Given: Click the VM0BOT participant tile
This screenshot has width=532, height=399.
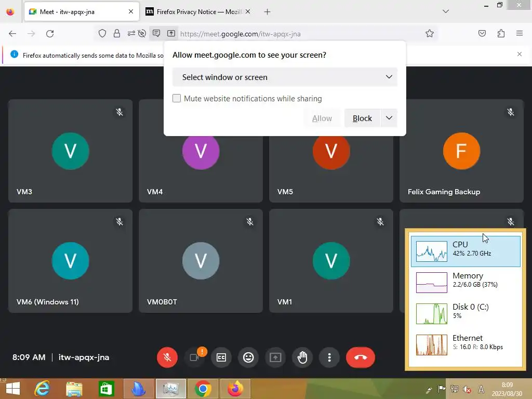Looking at the screenshot, I should [x=201, y=261].
